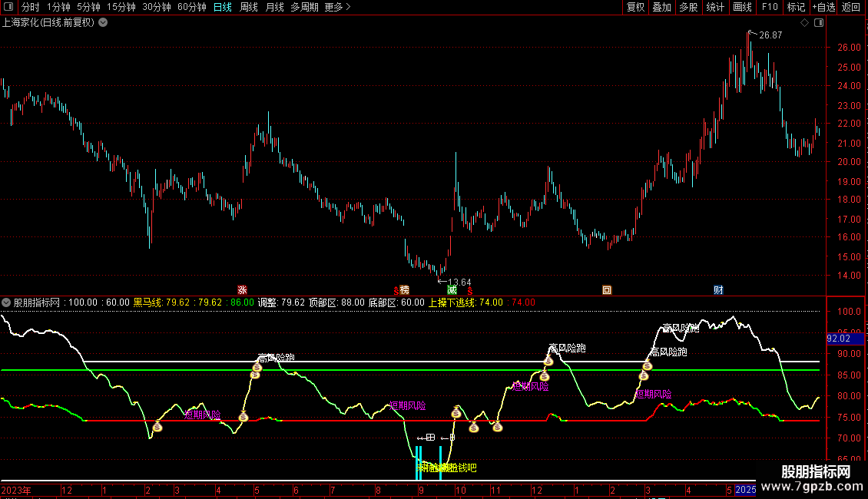The height and width of the screenshot is (499, 868).
Task: Open the F10 company info
Action: 769,7
